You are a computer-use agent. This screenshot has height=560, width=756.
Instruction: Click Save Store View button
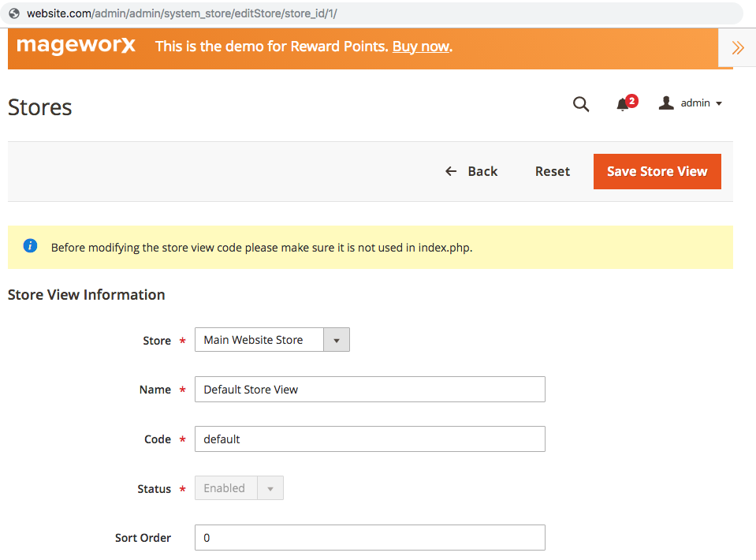tap(657, 171)
